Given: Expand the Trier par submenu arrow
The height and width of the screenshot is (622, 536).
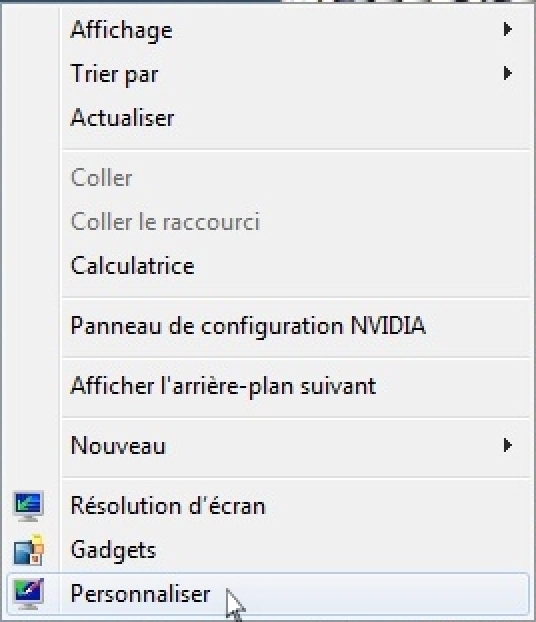Looking at the screenshot, I should tap(507, 73).
